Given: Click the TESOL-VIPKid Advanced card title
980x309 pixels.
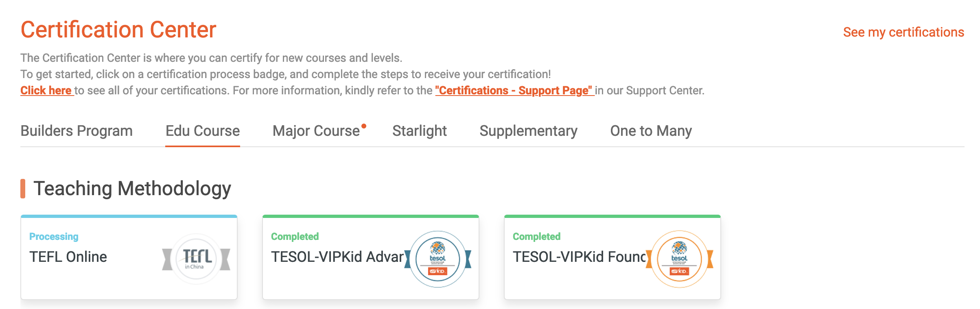Looking at the screenshot, I should 337,257.
